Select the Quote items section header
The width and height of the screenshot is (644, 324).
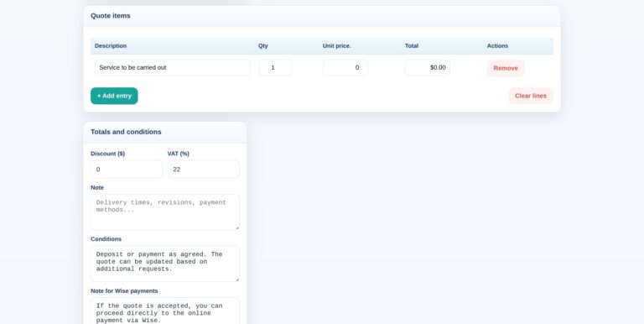pos(111,16)
